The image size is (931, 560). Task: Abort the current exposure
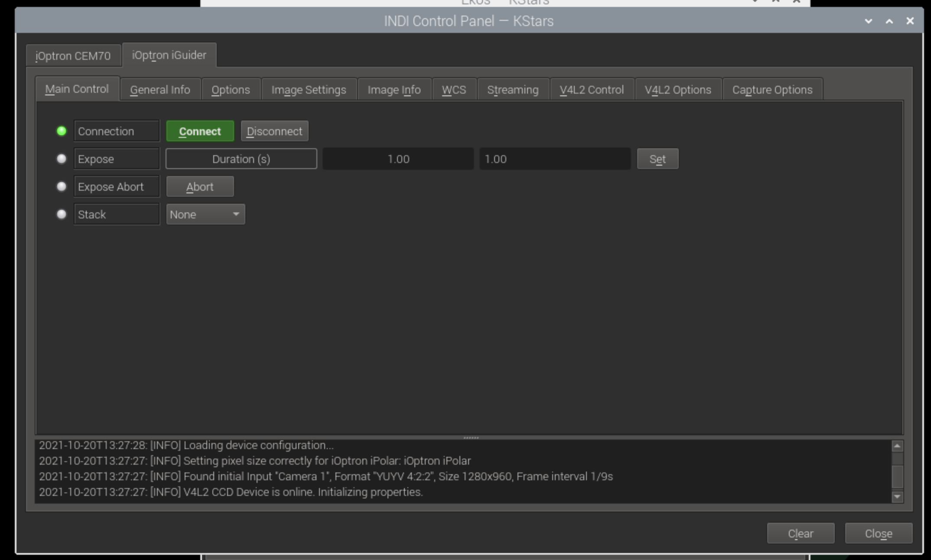(200, 187)
